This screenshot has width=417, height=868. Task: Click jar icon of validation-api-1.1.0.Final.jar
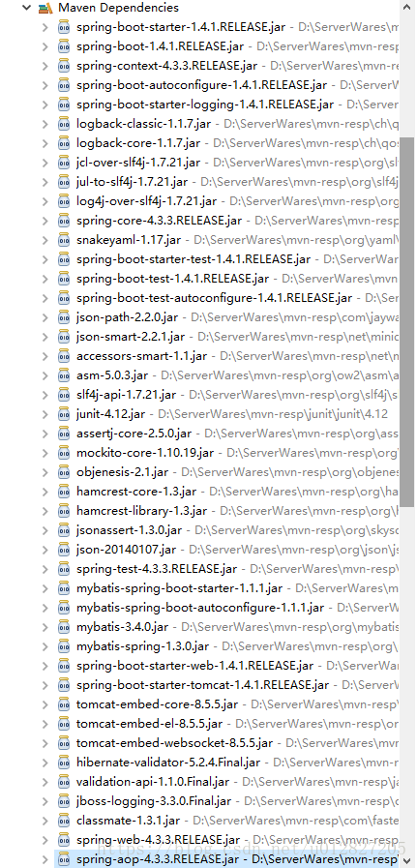pyautogui.click(x=64, y=782)
